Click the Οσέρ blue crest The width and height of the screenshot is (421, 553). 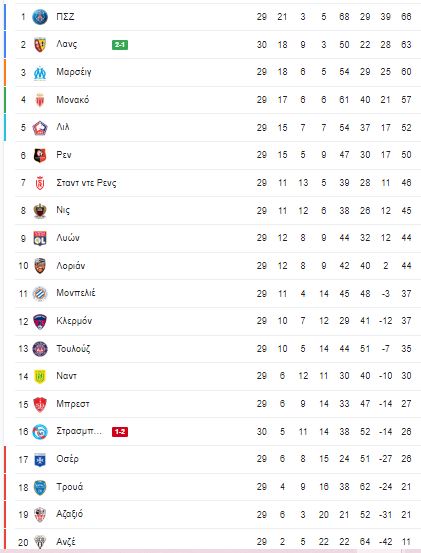(x=40, y=460)
